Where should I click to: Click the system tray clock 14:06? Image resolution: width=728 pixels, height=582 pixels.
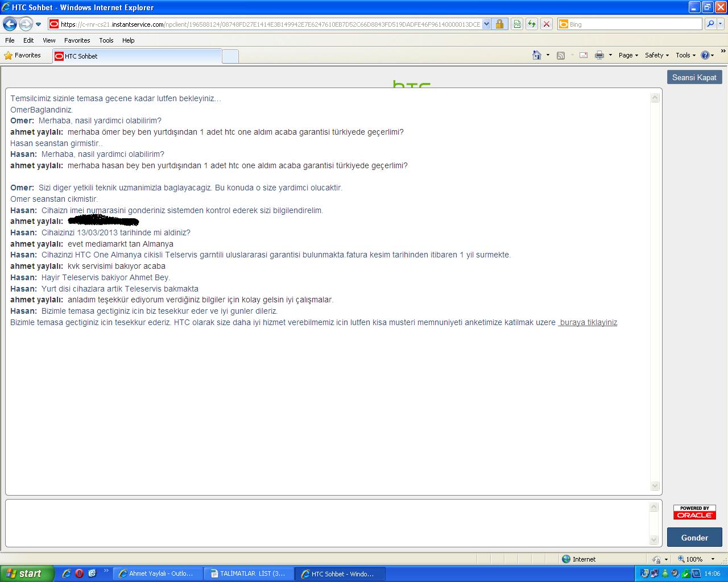tap(712, 574)
